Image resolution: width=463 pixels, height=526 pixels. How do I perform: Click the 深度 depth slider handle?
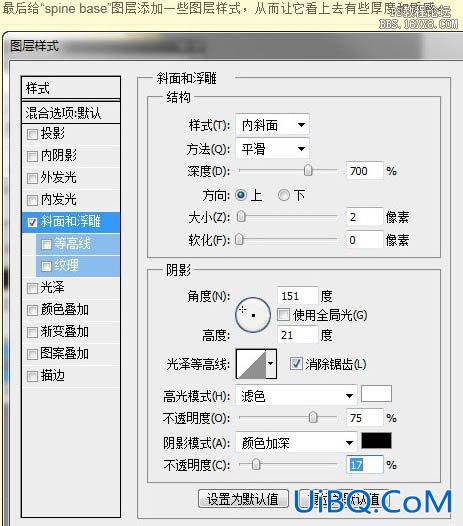[308, 170]
